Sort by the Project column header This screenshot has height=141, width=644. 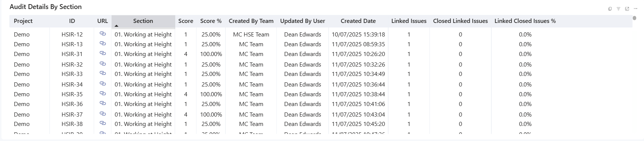tap(23, 21)
